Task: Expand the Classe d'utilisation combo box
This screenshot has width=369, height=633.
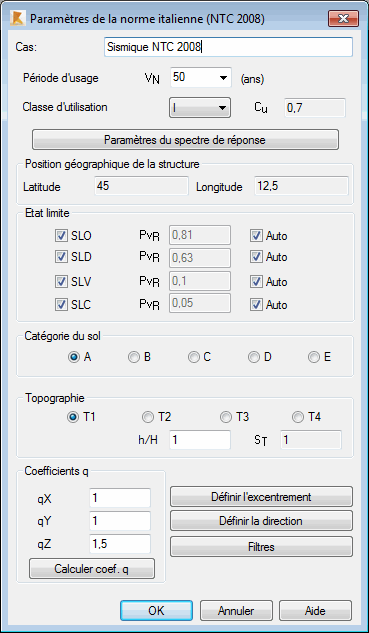Action: (200, 108)
